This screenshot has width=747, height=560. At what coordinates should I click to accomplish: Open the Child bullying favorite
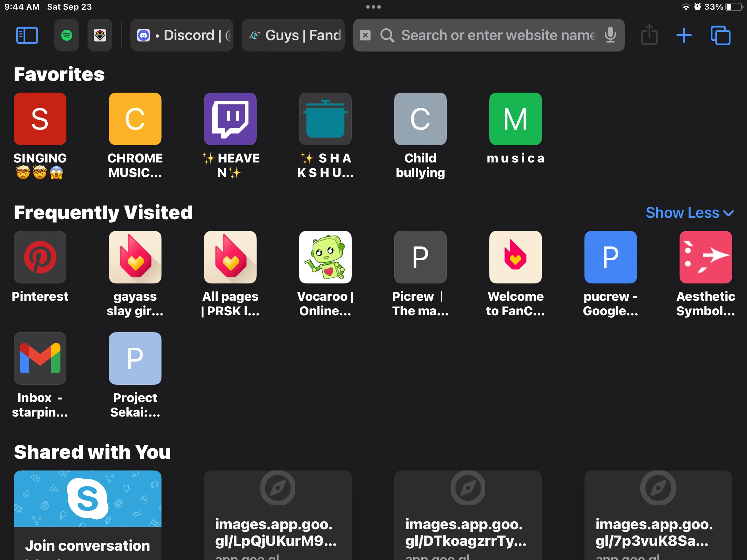(x=421, y=119)
